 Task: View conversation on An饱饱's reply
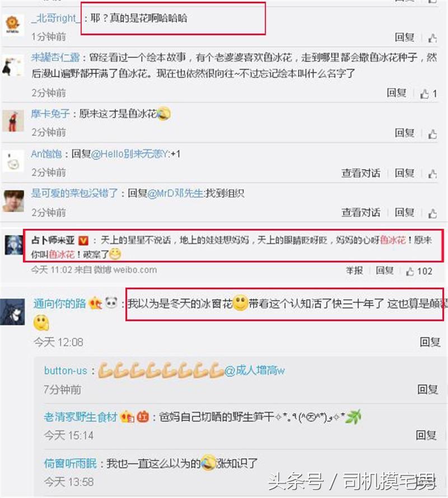(x=361, y=173)
